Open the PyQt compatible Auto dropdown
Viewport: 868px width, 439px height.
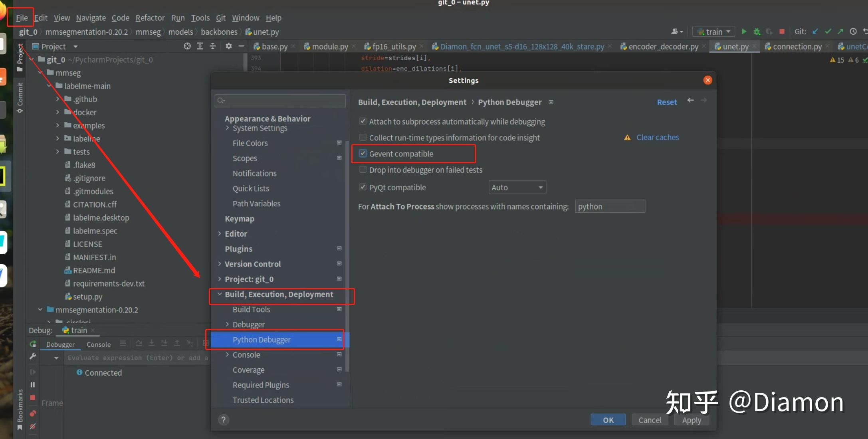point(517,187)
